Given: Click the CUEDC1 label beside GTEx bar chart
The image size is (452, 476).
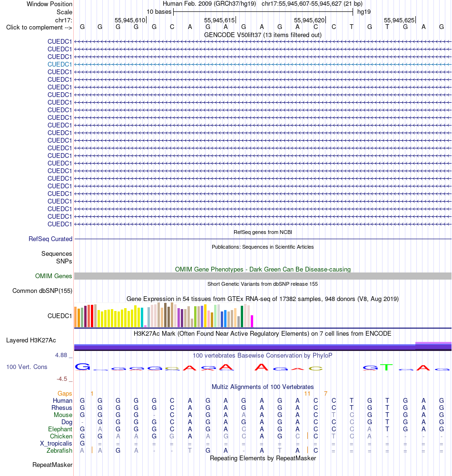Looking at the screenshot, I should [x=59, y=316].
